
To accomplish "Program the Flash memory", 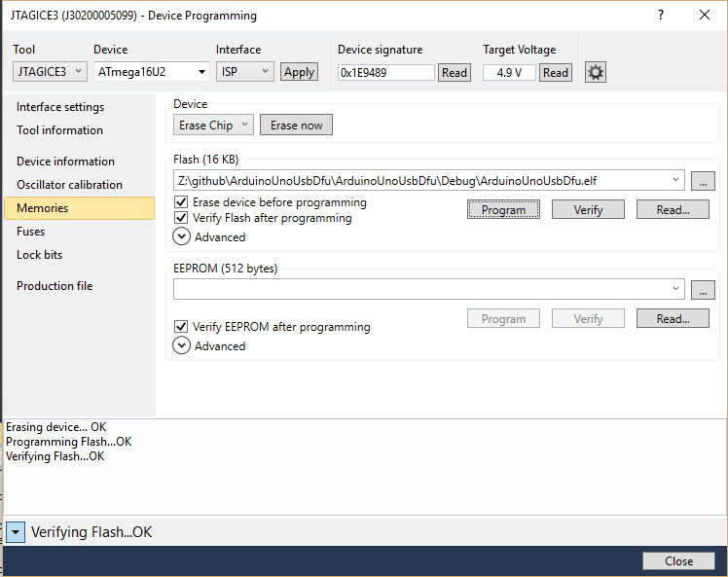I will [x=503, y=210].
